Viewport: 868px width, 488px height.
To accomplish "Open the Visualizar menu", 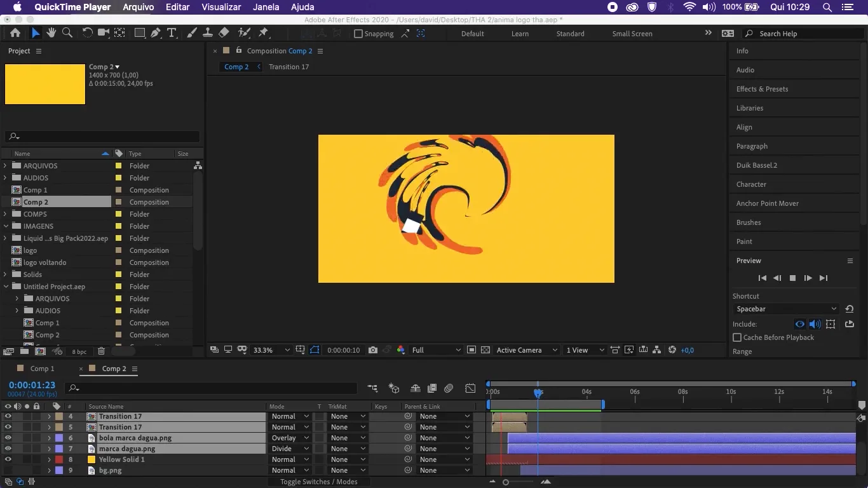I will 221,7.
